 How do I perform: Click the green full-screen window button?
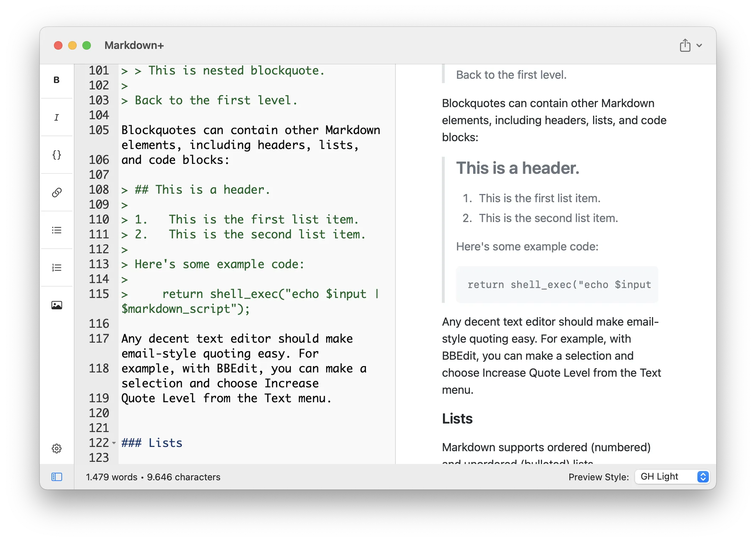(87, 45)
